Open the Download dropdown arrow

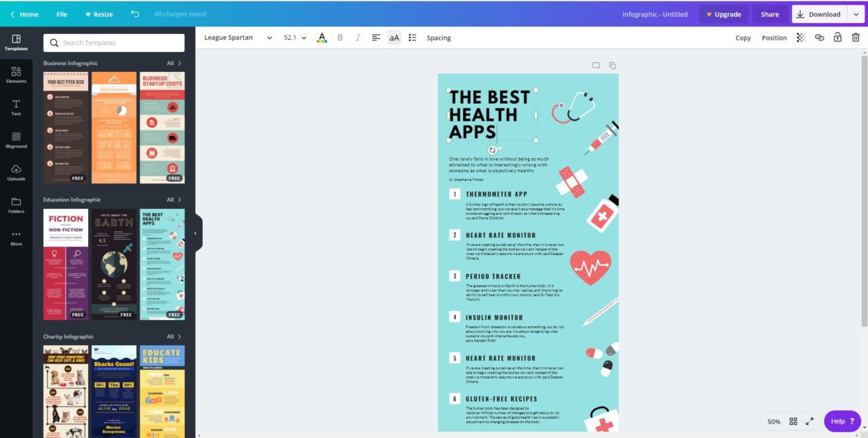[x=856, y=14]
